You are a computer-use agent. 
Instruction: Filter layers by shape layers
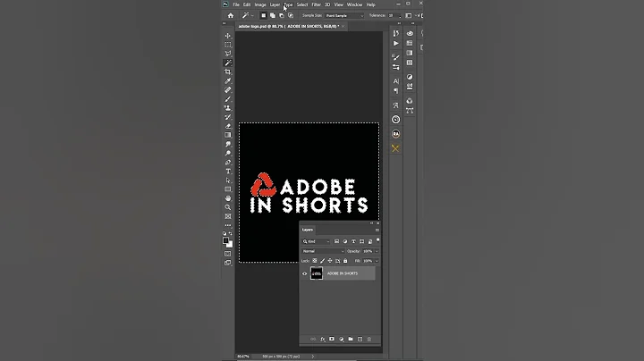click(362, 241)
